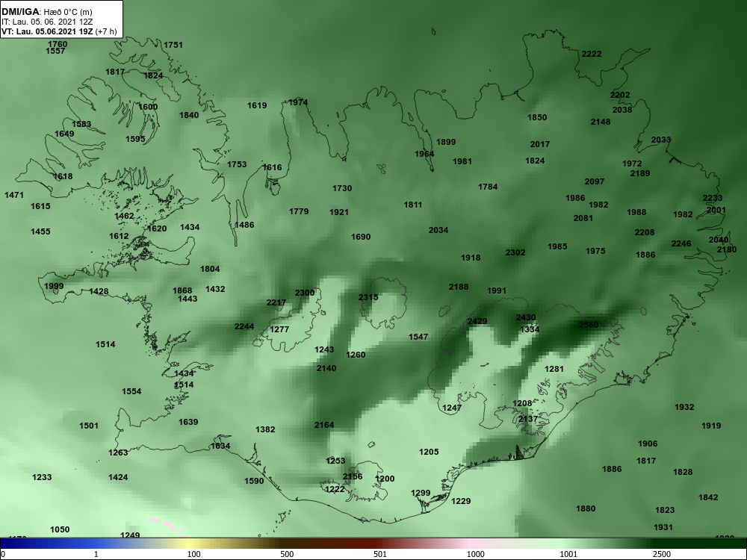This screenshot has height=560, width=747.
Task: Select the 2430 height value
Action: click(x=526, y=317)
